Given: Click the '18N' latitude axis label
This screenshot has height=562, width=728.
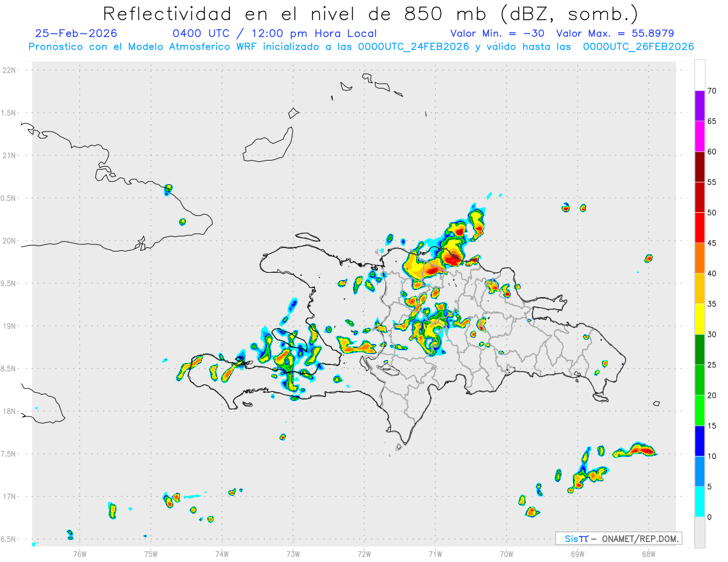Looking at the screenshot, I should 10,411.
